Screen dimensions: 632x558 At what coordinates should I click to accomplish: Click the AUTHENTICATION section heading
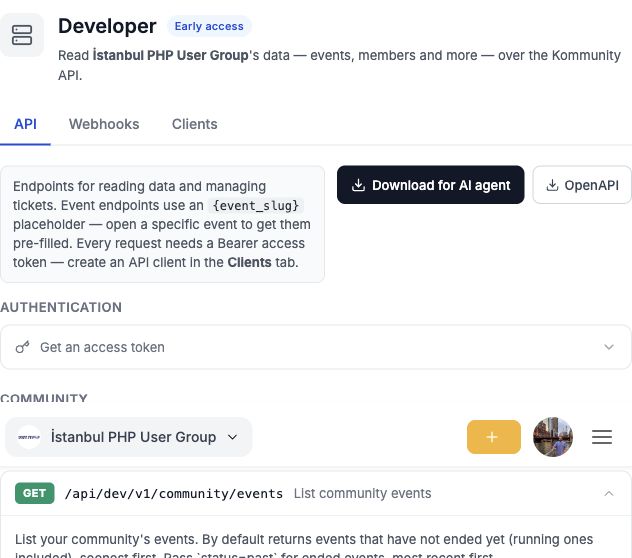click(x=61, y=307)
